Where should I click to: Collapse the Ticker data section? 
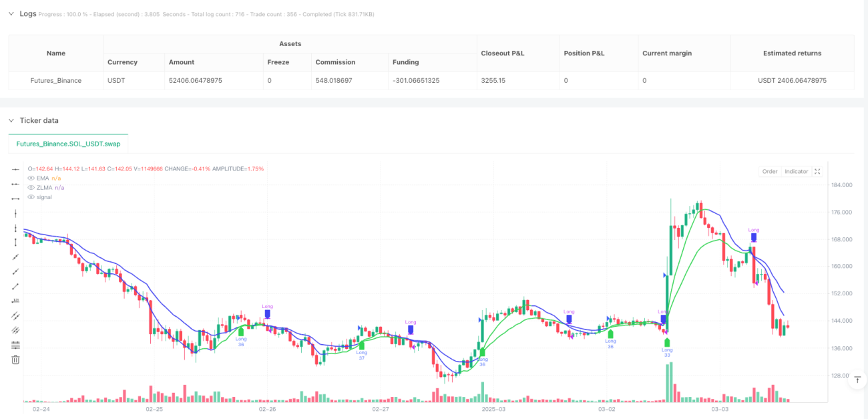coord(11,120)
